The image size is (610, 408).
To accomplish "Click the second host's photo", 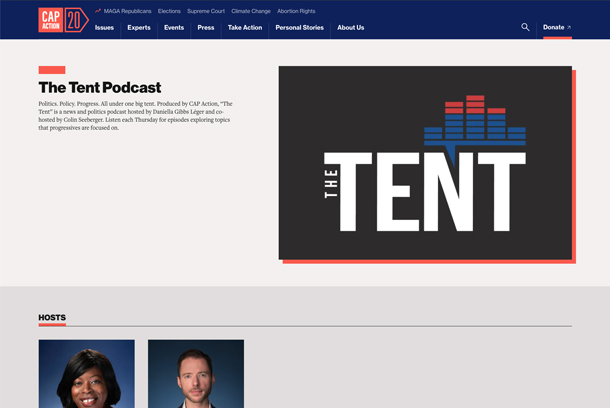I will click(196, 374).
